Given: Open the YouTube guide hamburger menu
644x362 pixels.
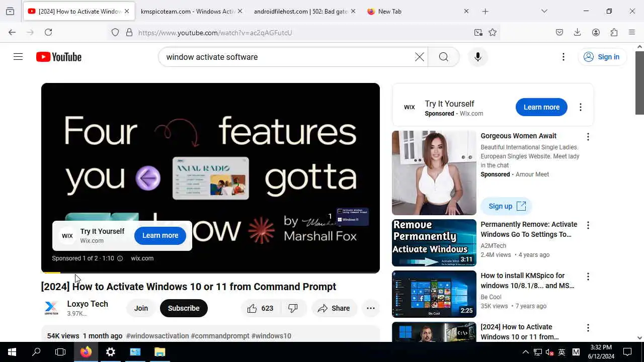Looking at the screenshot, I should click(x=18, y=57).
